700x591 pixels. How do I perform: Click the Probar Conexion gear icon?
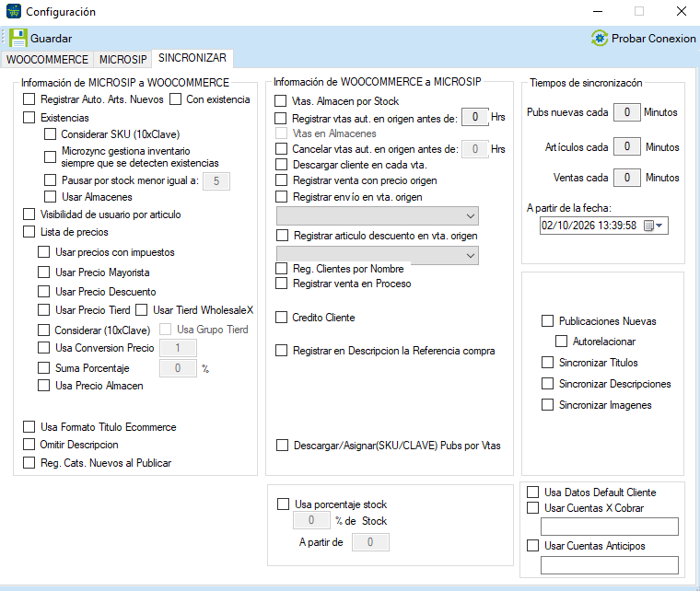600,39
